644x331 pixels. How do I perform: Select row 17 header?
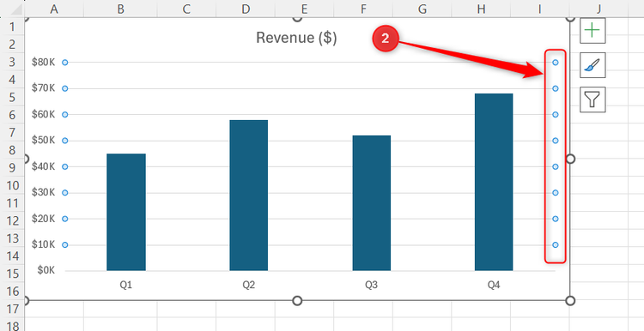point(12,309)
